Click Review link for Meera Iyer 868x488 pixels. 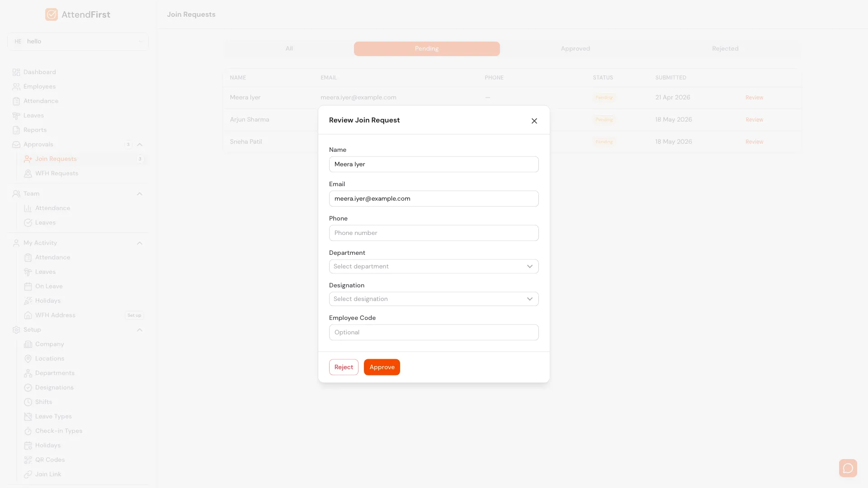pyautogui.click(x=754, y=98)
